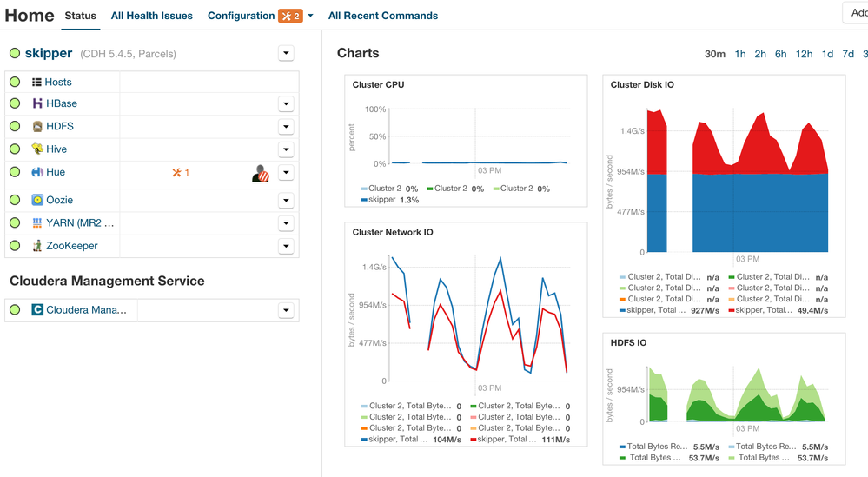Image resolution: width=868 pixels, height=477 pixels.
Task: Click the Cloudera Management Service icon
Action: pos(37,310)
